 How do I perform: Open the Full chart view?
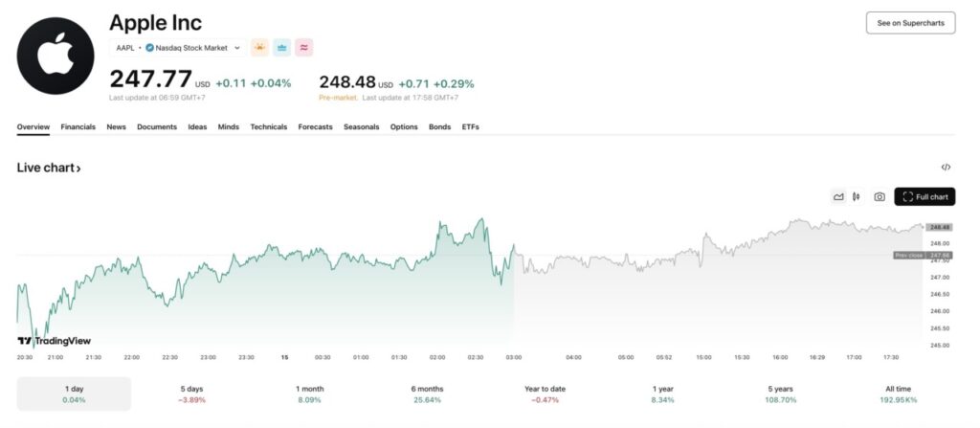924,197
